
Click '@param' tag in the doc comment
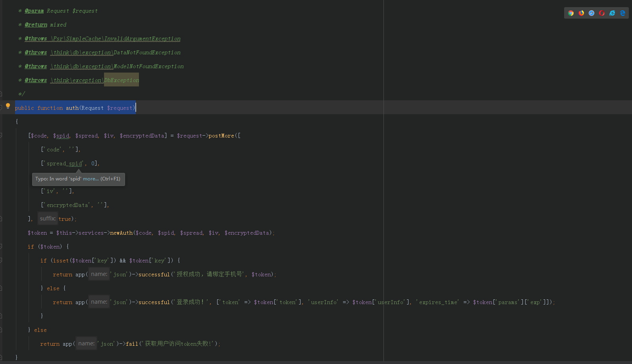(x=34, y=11)
